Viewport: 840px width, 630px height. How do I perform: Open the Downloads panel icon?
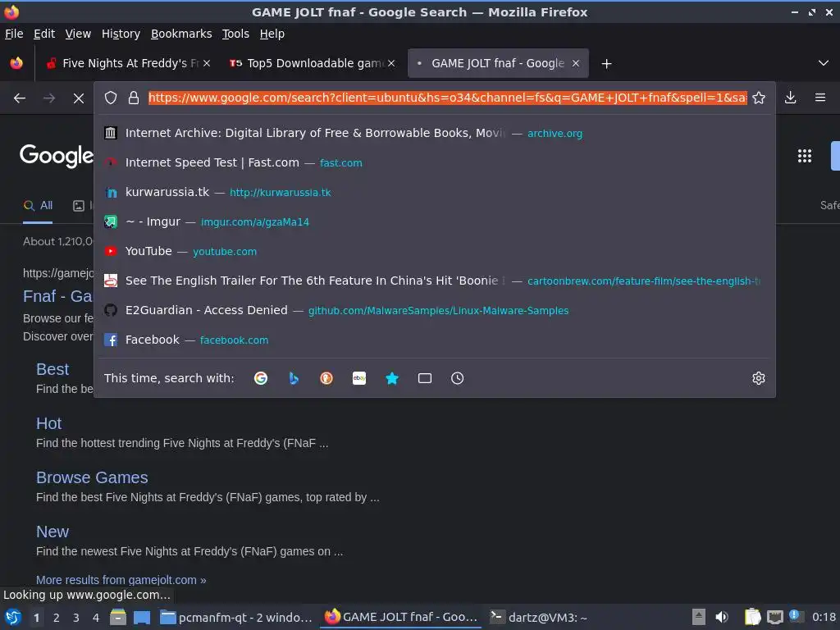[x=790, y=98]
